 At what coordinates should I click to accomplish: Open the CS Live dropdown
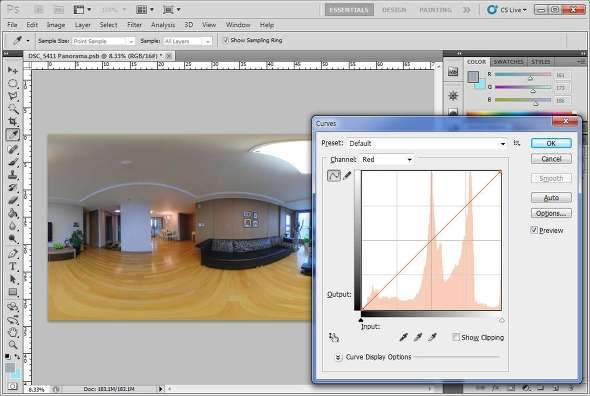tap(508, 10)
